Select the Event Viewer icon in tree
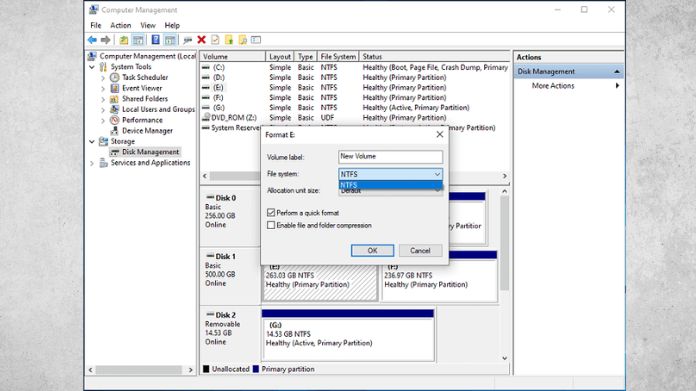696x391 pixels. [115, 88]
